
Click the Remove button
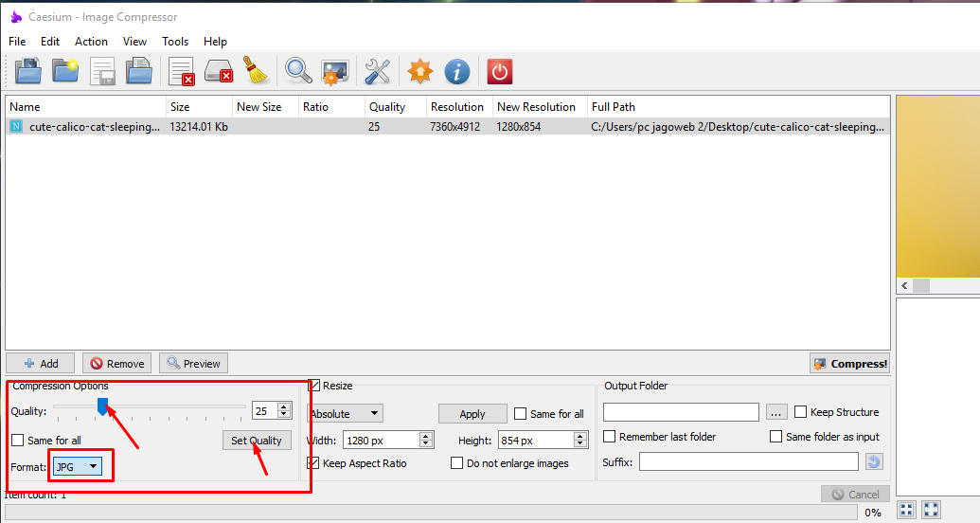pyautogui.click(x=116, y=364)
